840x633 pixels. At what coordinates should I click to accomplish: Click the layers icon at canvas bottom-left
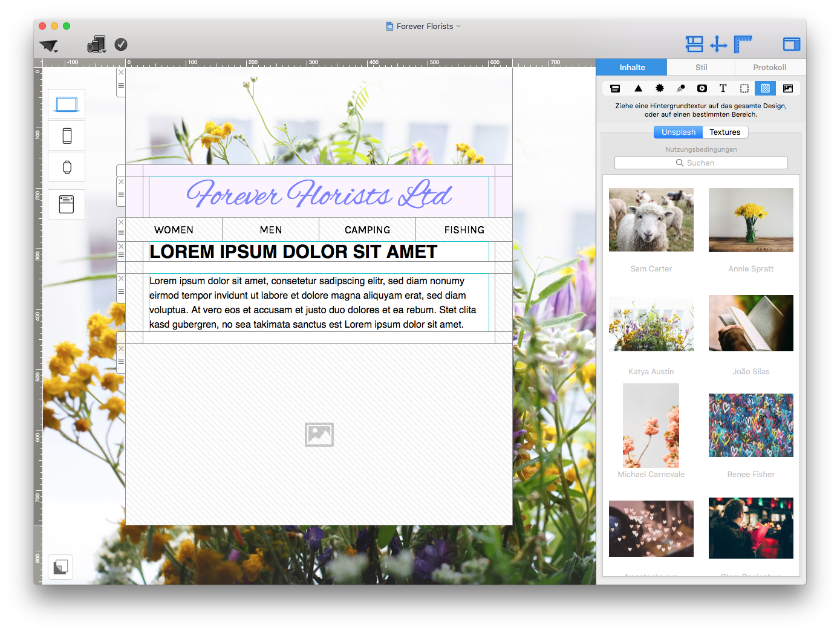point(60,567)
